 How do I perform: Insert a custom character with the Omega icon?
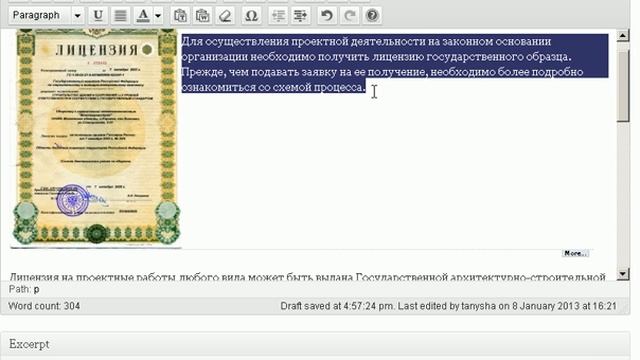pyautogui.click(x=251, y=16)
